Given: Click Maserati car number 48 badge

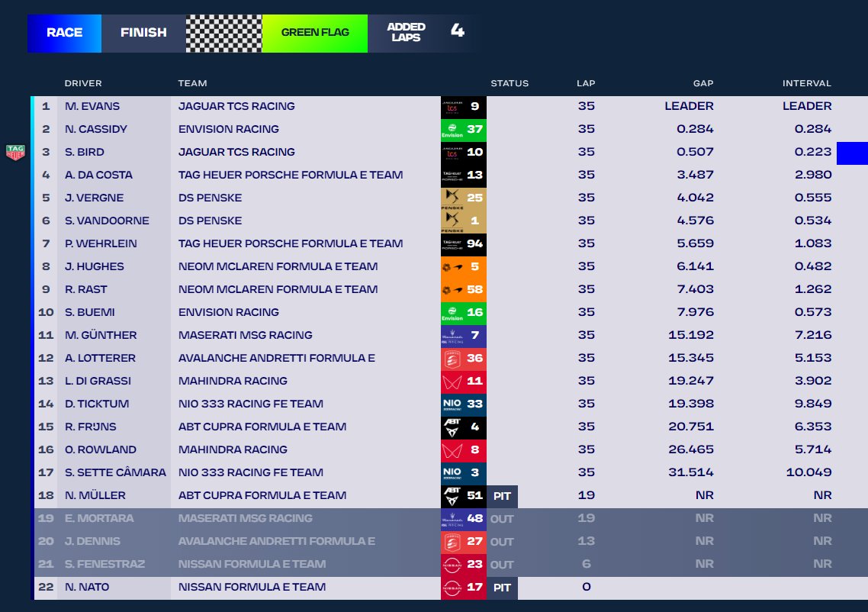Looking at the screenshot, I should (x=463, y=519).
